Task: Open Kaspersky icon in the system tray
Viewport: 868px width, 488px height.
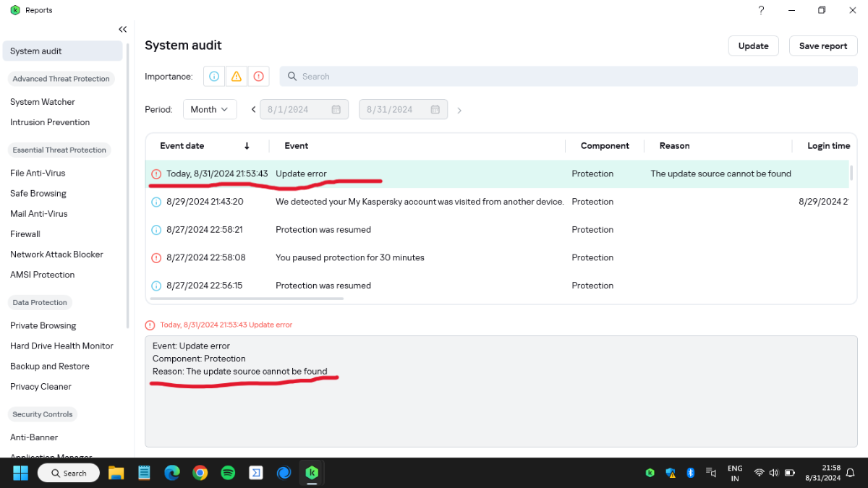Action: click(x=650, y=473)
